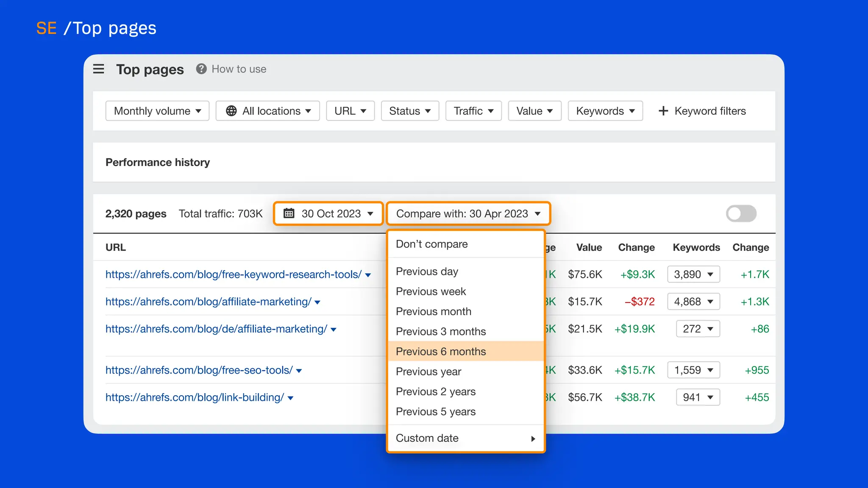This screenshot has height=488, width=868.
Task: Click the Compare with: 30 Apr 2023 dropdown
Action: click(x=468, y=213)
